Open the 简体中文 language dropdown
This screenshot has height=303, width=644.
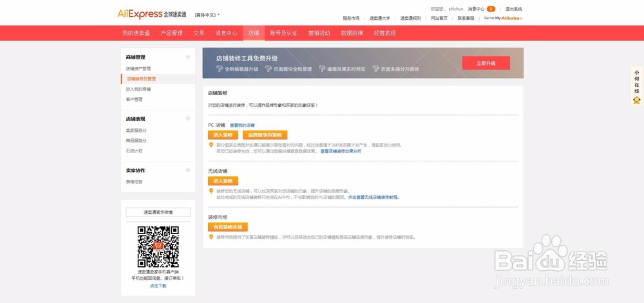click(x=207, y=15)
